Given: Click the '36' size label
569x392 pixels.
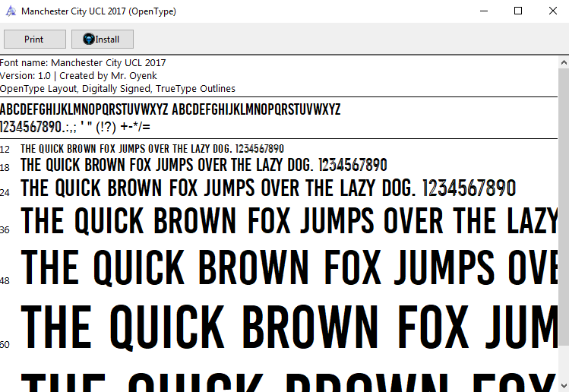Looking at the screenshot, I should pos(5,230).
